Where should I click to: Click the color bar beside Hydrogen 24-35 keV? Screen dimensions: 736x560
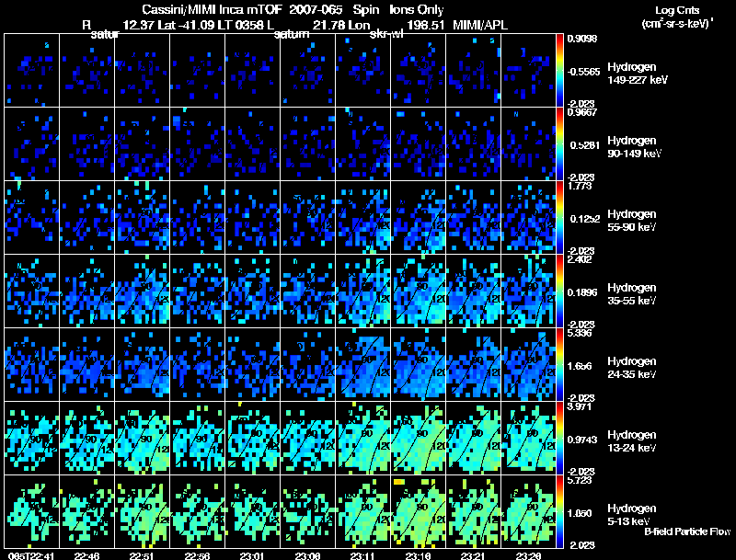point(559,365)
